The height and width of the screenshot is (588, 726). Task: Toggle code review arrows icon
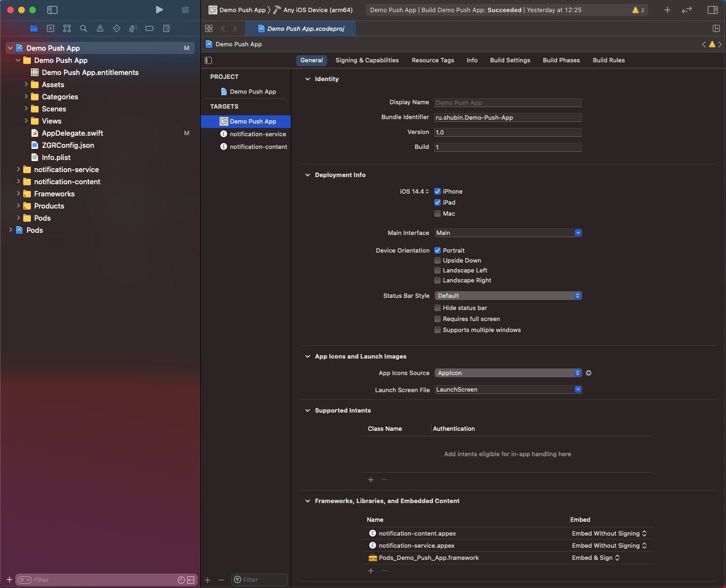point(687,10)
